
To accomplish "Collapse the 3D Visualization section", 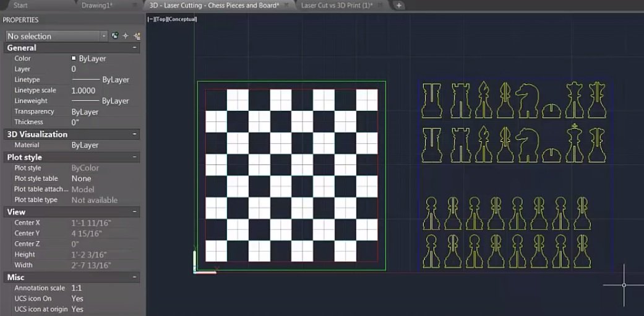I will pyautogui.click(x=134, y=134).
